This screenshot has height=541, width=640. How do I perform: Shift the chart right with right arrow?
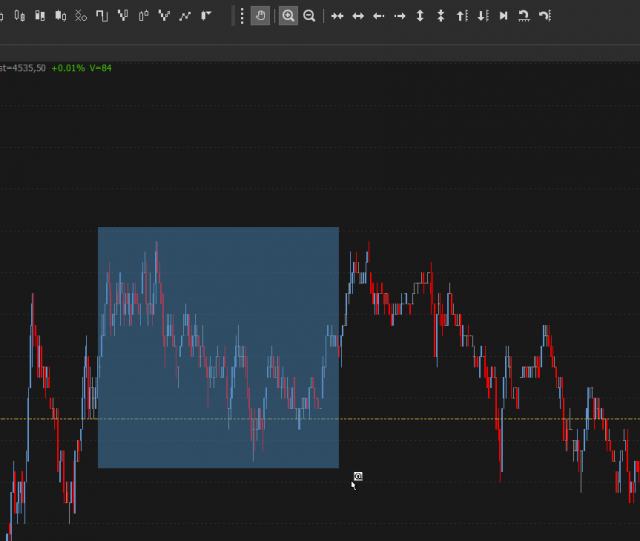(x=400, y=16)
